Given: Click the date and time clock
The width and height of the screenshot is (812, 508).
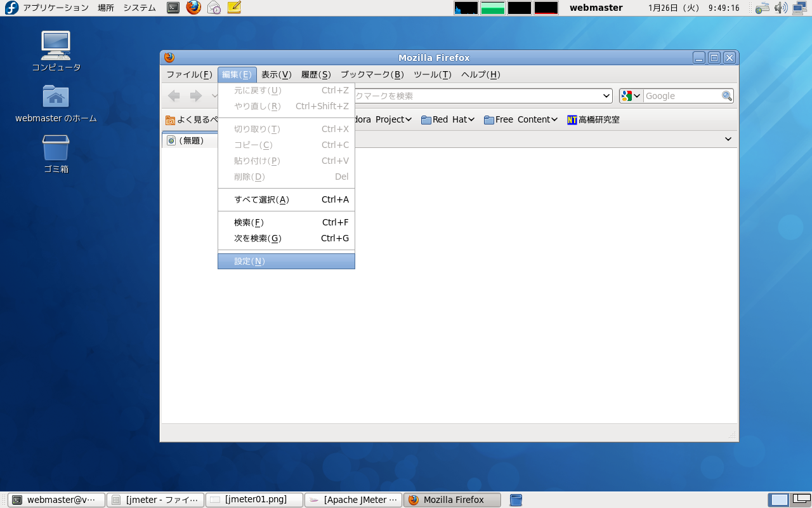Looking at the screenshot, I should [694, 8].
